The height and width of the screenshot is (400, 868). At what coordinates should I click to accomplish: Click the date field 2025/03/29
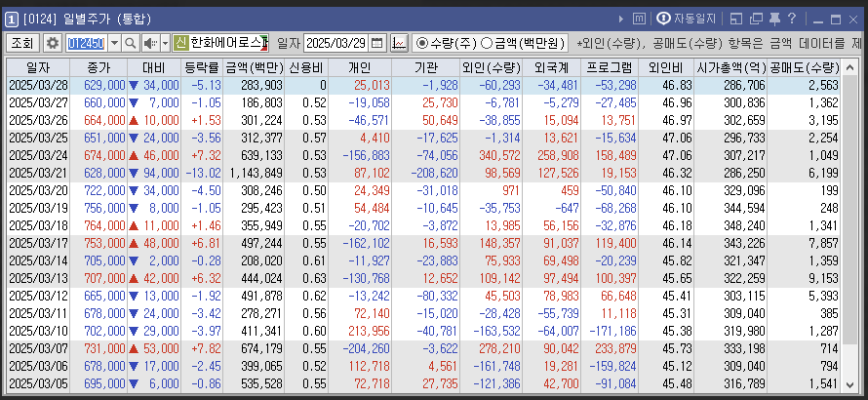336,43
